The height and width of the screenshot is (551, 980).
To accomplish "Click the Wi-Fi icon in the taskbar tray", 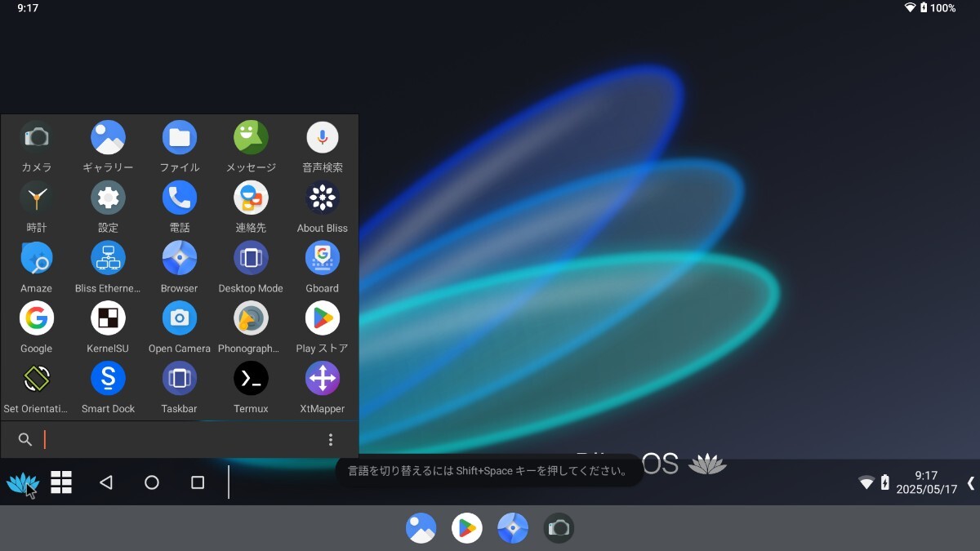I will (x=866, y=482).
